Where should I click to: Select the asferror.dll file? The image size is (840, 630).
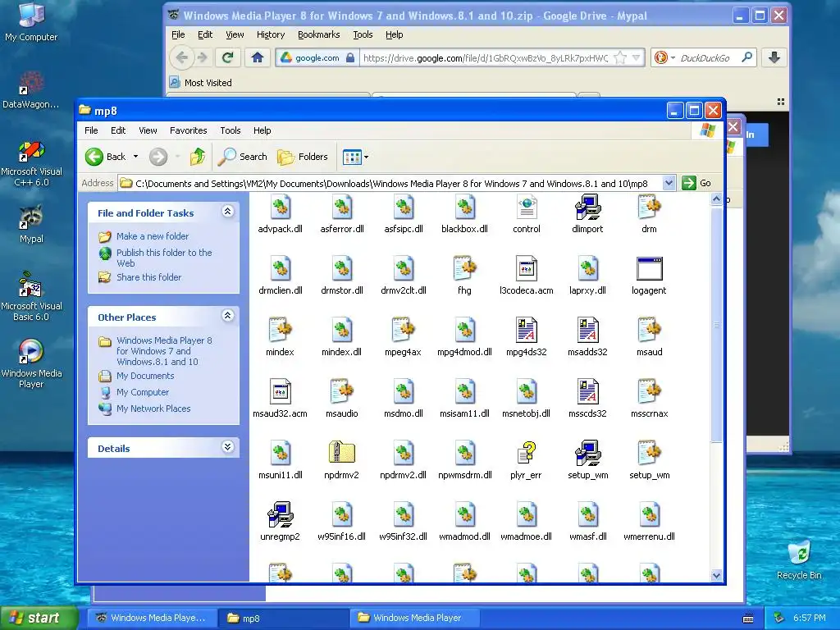click(342, 214)
